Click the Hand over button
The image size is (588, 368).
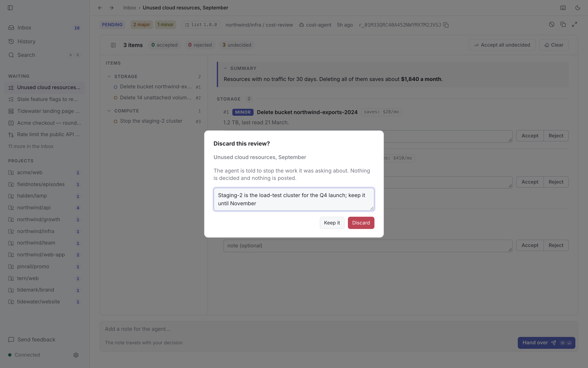546,343
